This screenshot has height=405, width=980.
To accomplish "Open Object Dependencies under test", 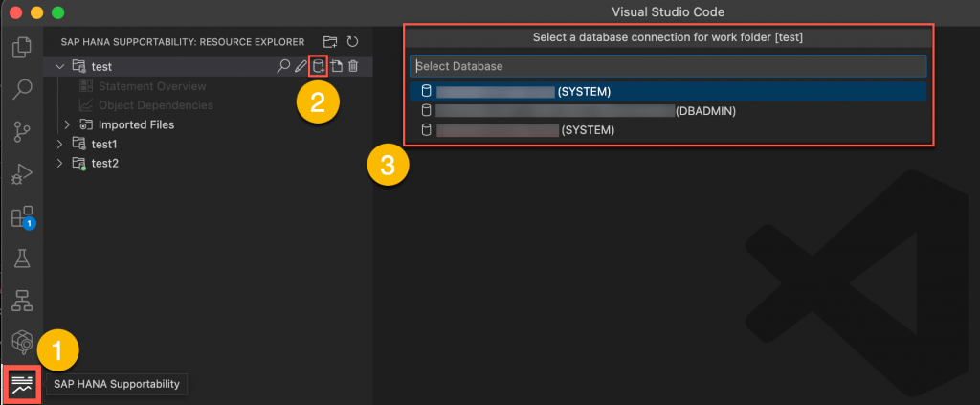I will (156, 105).
